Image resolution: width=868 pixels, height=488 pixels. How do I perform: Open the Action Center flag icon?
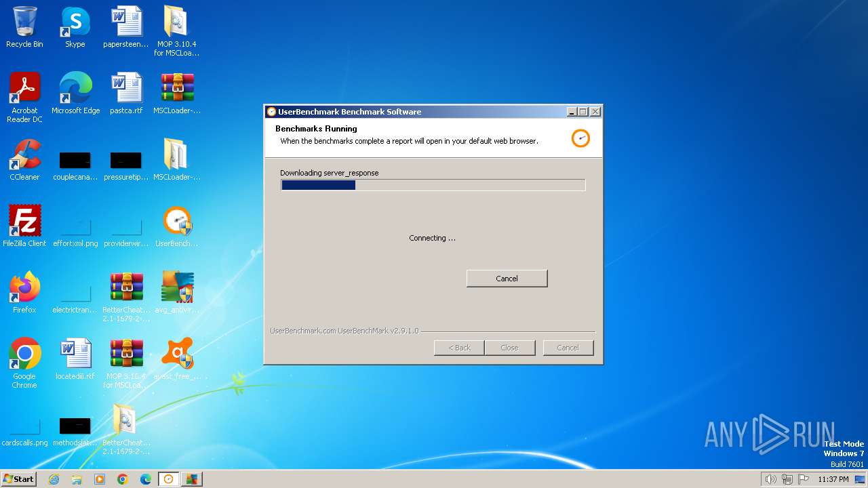804,479
